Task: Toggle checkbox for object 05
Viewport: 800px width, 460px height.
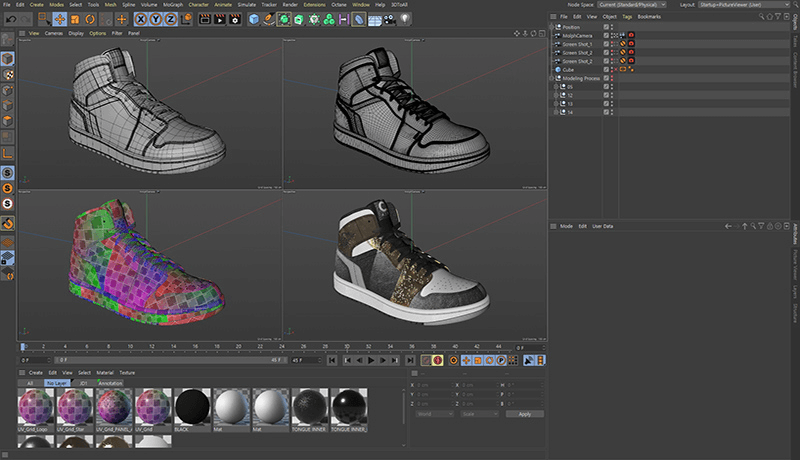Action: (x=606, y=87)
